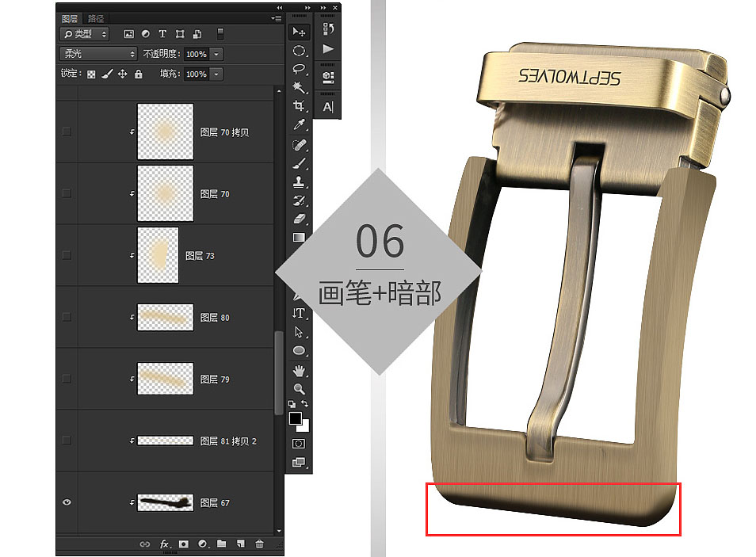
Task: Select the Elliptical Marquee tool
Action: [x=299, y=51]
